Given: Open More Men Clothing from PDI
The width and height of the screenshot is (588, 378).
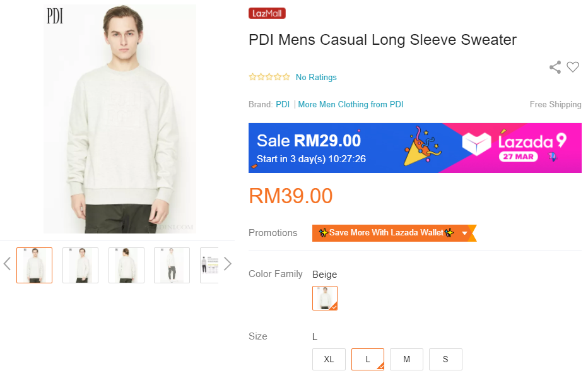Looking at the screenshot, I should point(351,104).
